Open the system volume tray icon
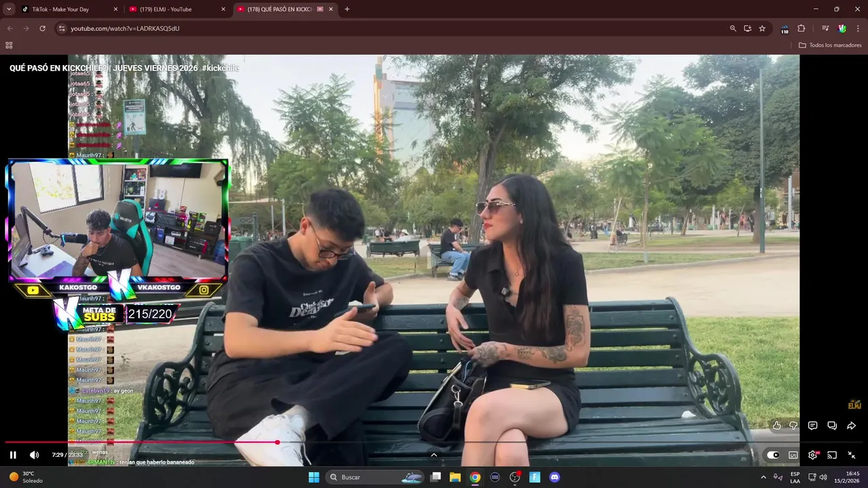868x488 pixels. pos(823,477)
